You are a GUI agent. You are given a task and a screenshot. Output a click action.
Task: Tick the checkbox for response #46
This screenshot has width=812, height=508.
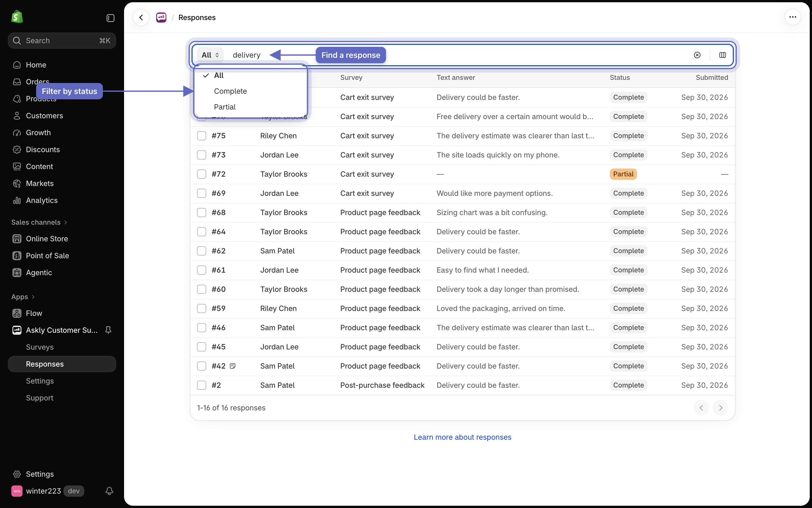pos(201,328)
